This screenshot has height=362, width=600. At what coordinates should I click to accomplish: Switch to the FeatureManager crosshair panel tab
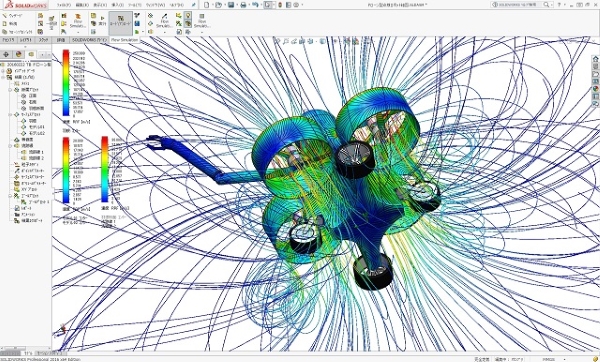pyautogui.click(x=6, y=54)
